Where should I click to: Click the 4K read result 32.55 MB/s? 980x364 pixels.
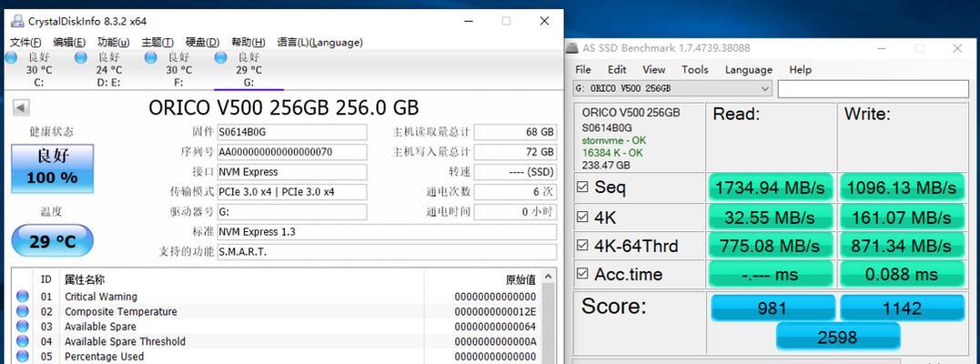770,217
